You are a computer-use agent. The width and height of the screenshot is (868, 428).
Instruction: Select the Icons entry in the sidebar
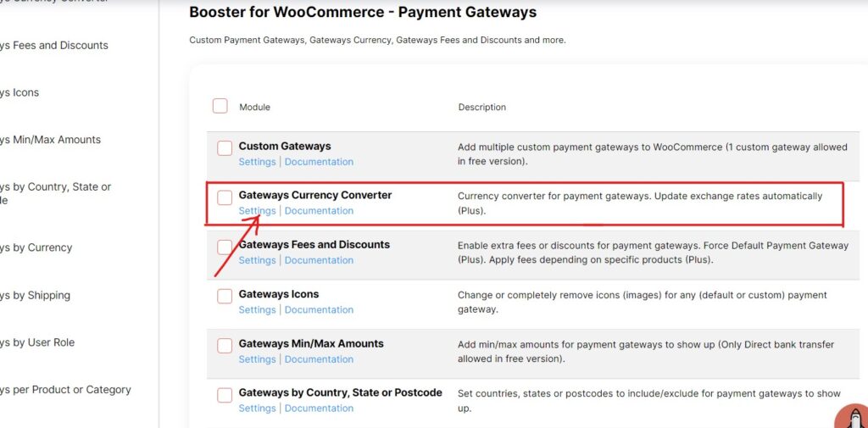[20, 92]
